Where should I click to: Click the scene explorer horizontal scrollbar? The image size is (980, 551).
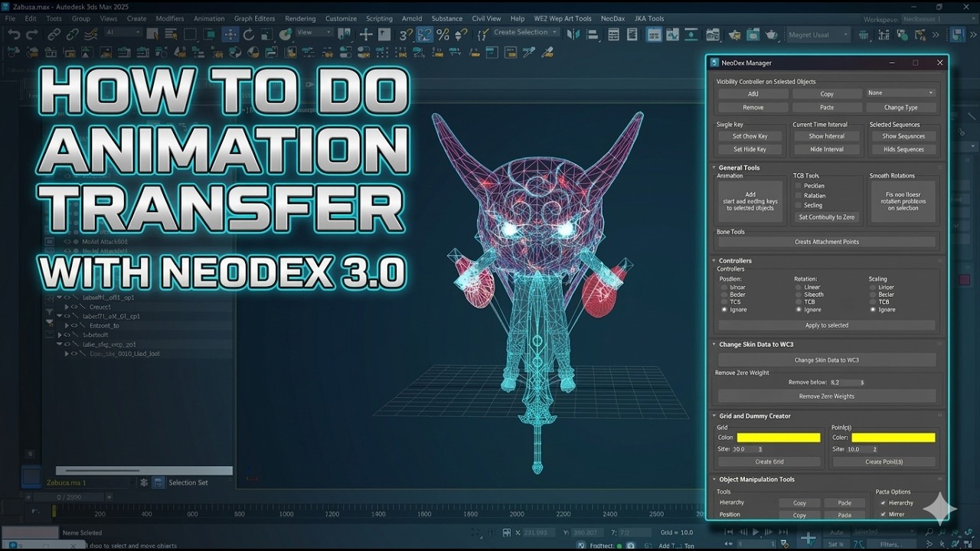[x=144, y=471]
